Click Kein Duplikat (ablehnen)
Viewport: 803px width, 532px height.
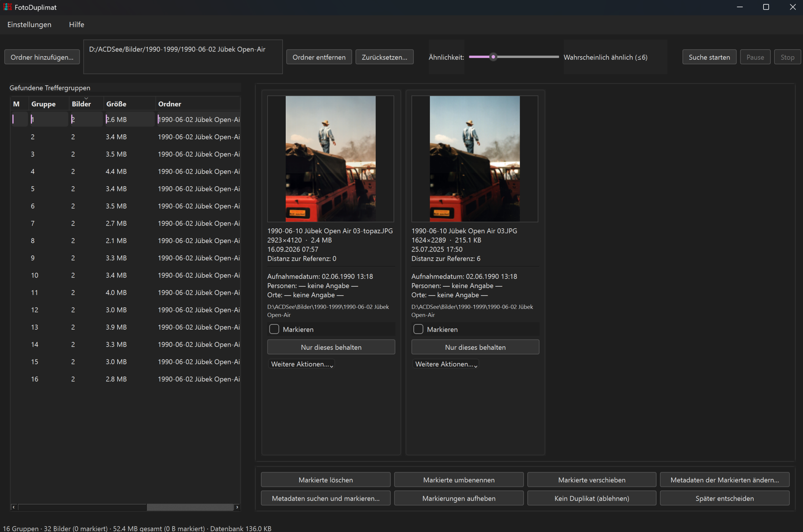(x=592, y=498)
